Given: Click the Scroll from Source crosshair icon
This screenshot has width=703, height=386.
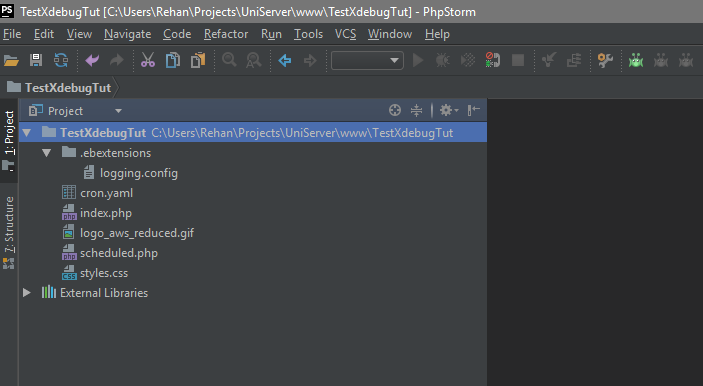Looking at the screenshot, I should tap(395, 110).
